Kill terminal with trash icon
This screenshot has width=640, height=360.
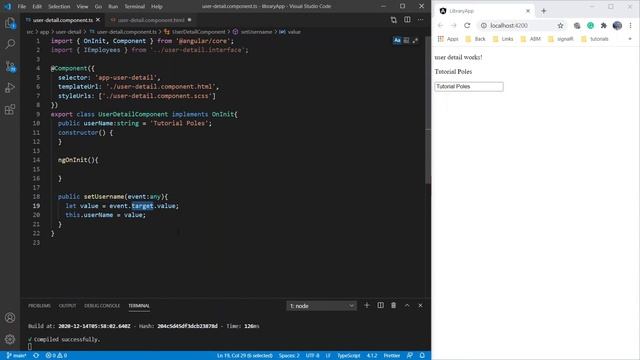pyautogui.click(x=393, y=305)
